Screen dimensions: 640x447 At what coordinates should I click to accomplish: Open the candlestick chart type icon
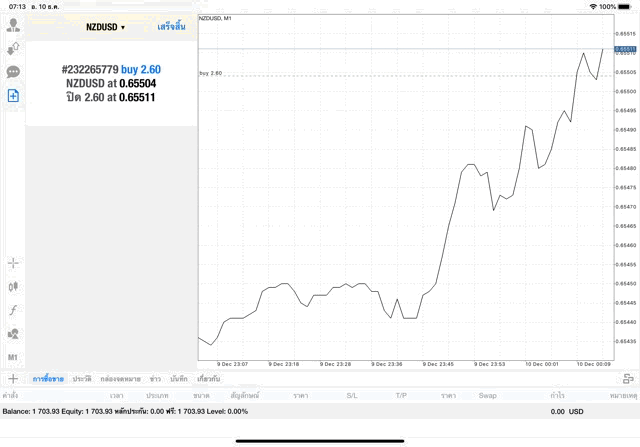click(13, 286)
